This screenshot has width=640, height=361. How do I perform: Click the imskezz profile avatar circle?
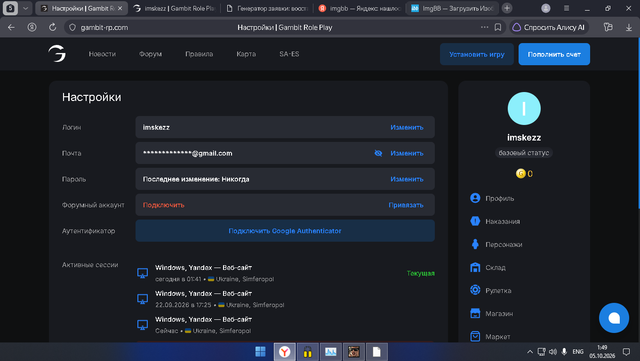pyautogui.click(x=524, y=108)
